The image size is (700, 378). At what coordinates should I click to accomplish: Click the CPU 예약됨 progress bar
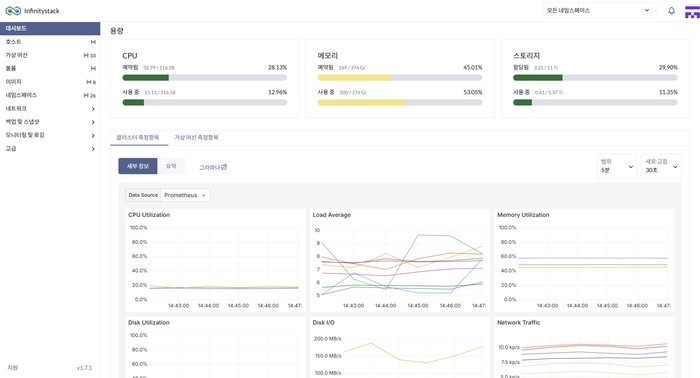tap(204, 78)
